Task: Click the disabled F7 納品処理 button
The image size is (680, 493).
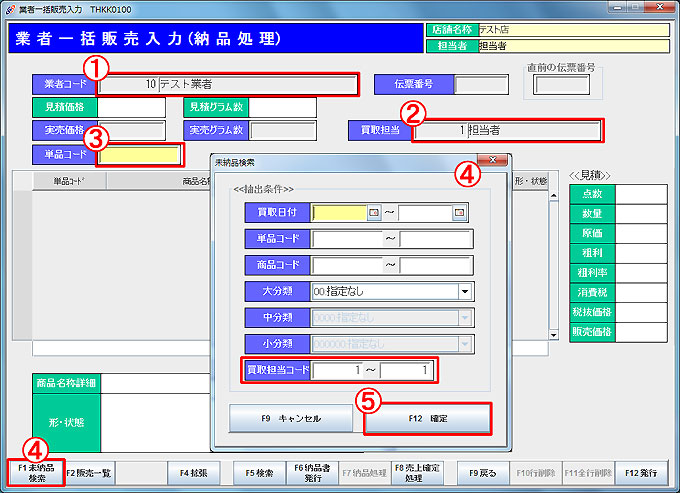Action: 364,473
